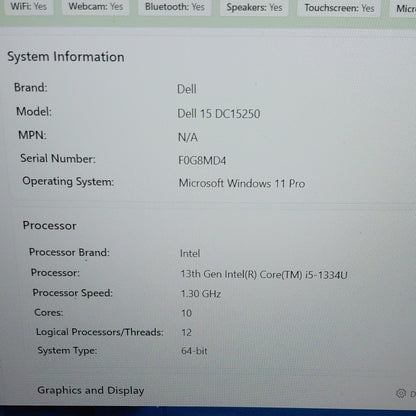Select Microsoft Windows 11 Pro text

(242, 183)
